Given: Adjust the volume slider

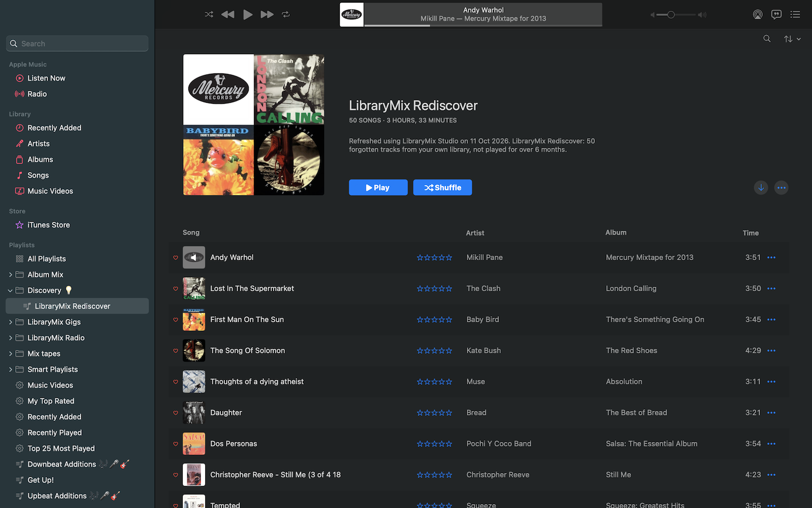Looking at the screenshot, I should click(x=677, y=15).
